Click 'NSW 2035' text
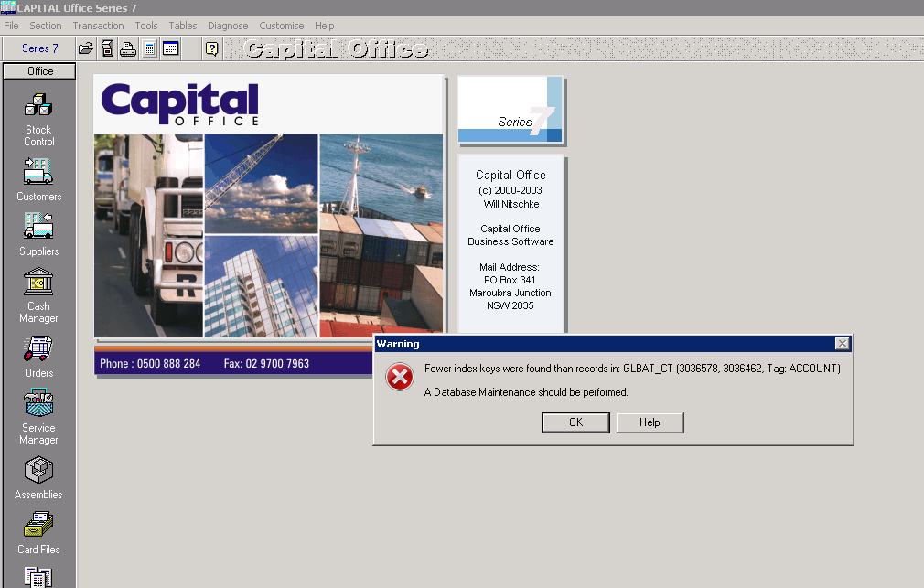Image resolution: width=924 pixels, height=588 pixels. point(510,305)
